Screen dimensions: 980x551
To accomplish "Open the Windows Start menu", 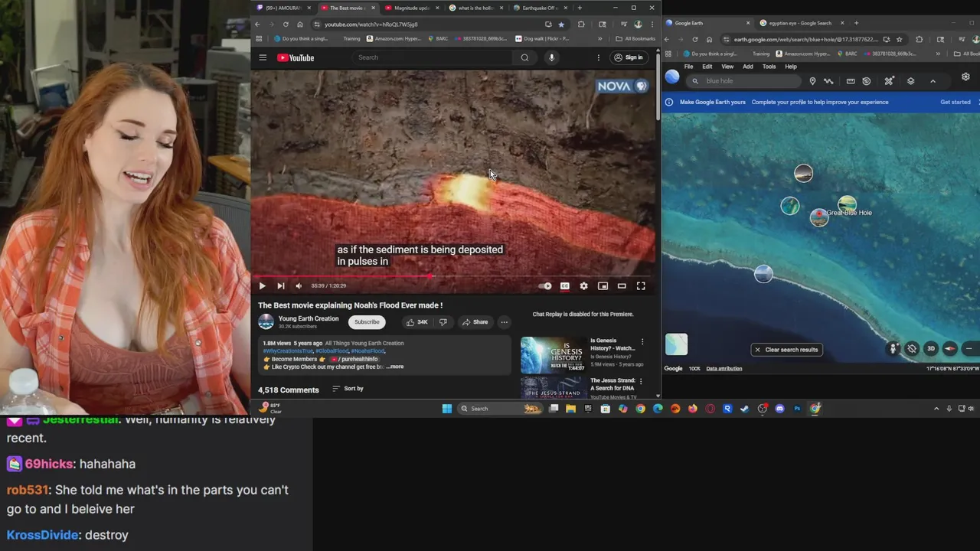I will [447, 409].
